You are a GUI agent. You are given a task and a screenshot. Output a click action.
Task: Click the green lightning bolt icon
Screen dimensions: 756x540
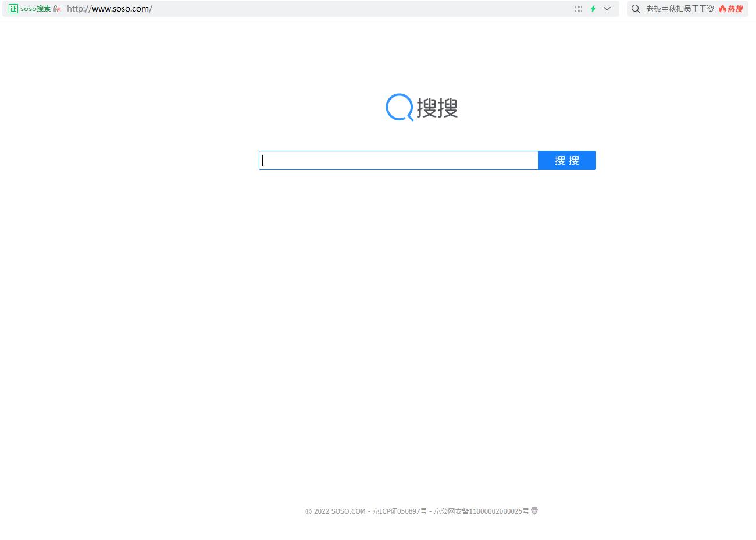point(593,9)
